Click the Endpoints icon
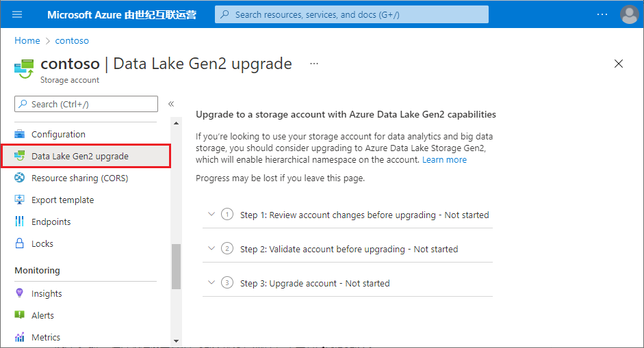 click(x=19, y=222)
